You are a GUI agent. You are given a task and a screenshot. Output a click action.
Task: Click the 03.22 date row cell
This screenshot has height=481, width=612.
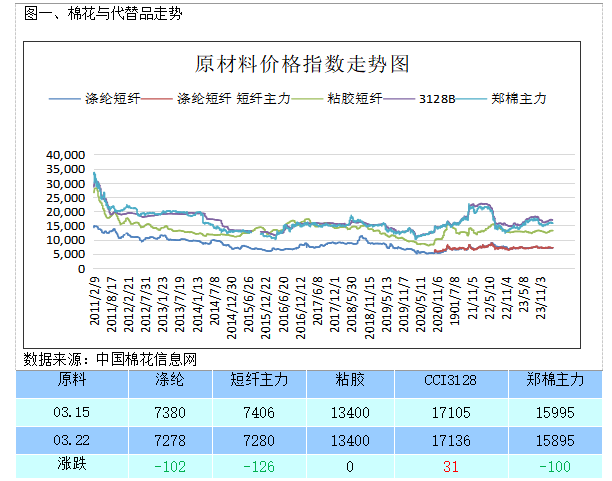coord(72,440)
